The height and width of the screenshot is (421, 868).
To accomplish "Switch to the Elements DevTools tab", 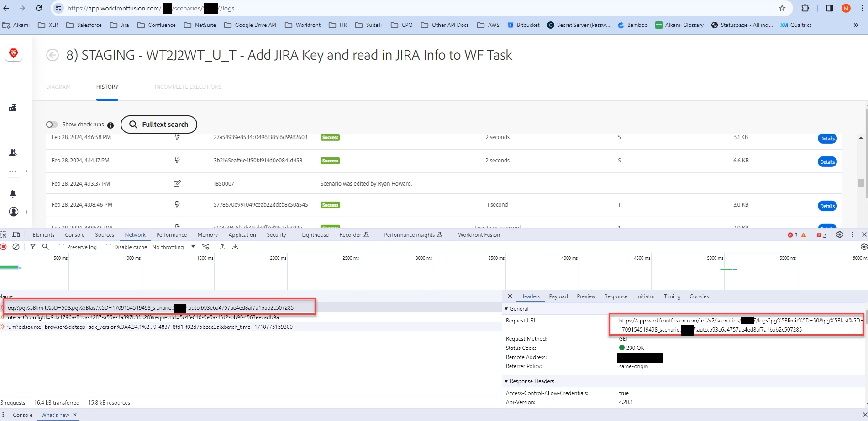I will 43,235.
